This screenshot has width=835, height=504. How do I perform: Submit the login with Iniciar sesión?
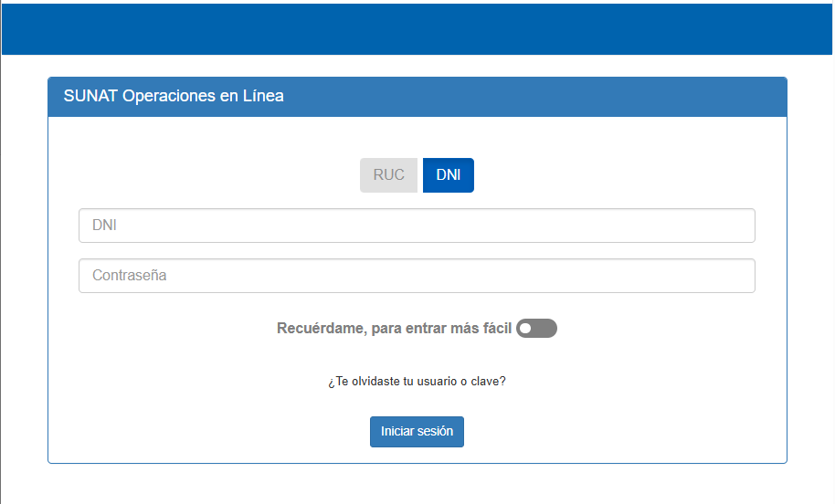(x=417, y=432)
